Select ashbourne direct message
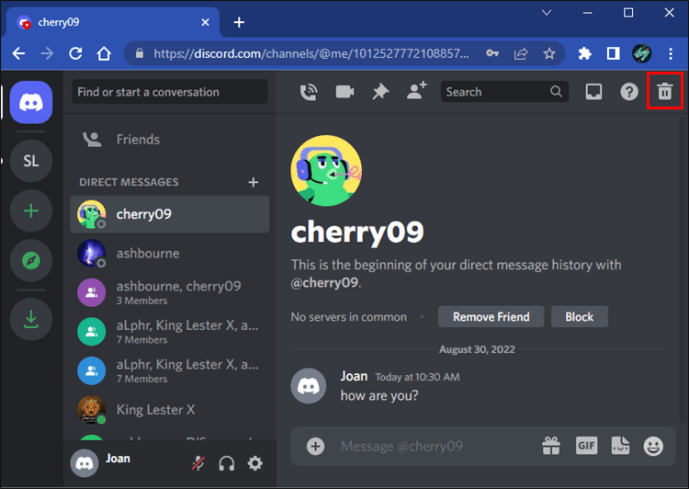This screenshot has width=689, height=489. pyautogui.click(x=170, y=254)
